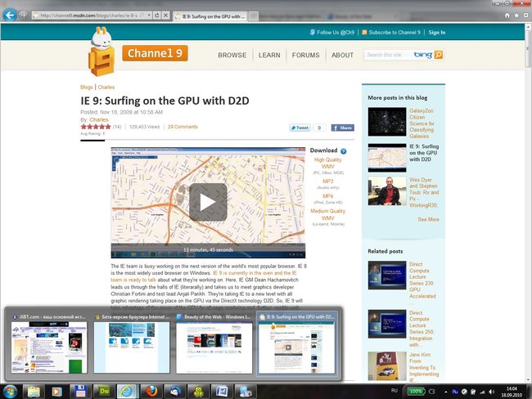Click the Channel 9 logo banner
532x399 pixels.
(155, 53)
